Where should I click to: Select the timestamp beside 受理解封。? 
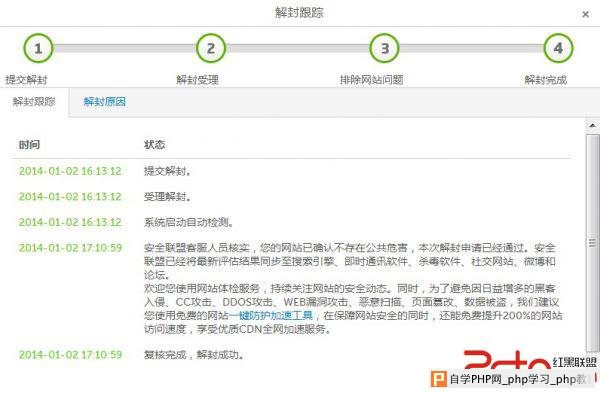tap(70, 197)
